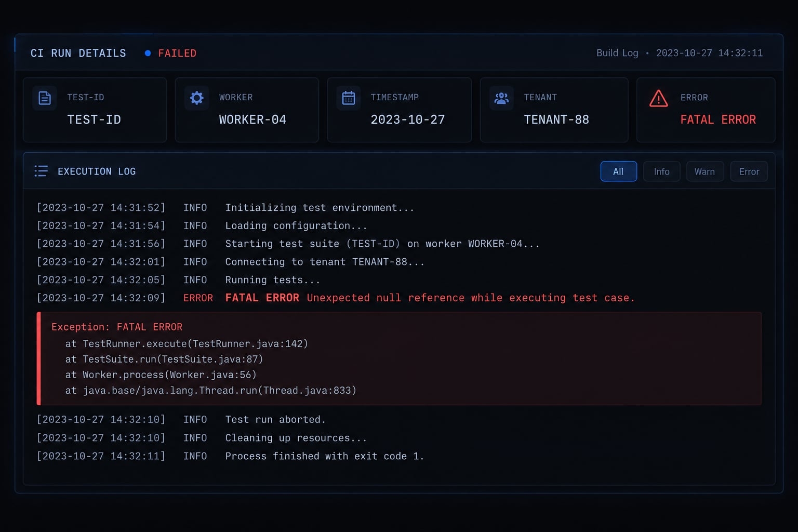Click the EXECUTION LOG heading
The image size is (798, 532).
click(97, 171)
